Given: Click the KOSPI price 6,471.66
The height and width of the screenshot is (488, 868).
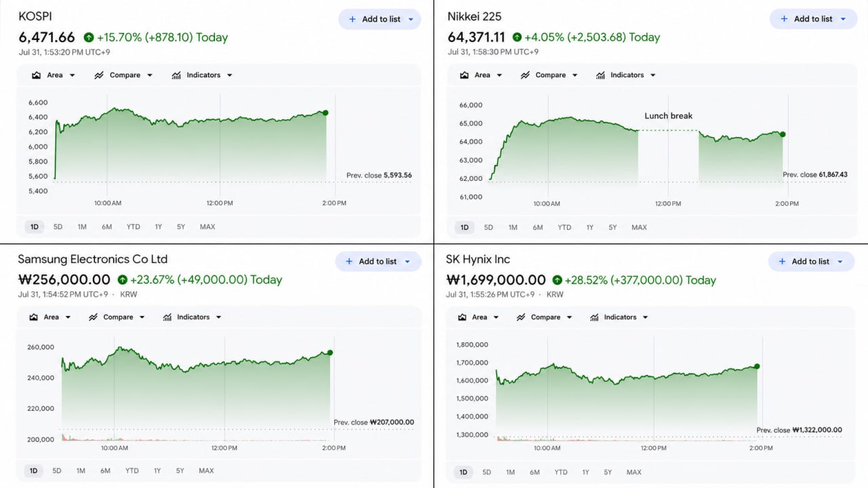Looking at the screenshot, I should pos(47,37).
